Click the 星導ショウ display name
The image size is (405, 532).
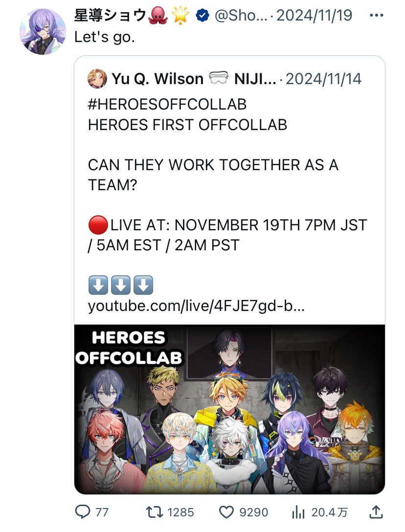click(111, 15)
